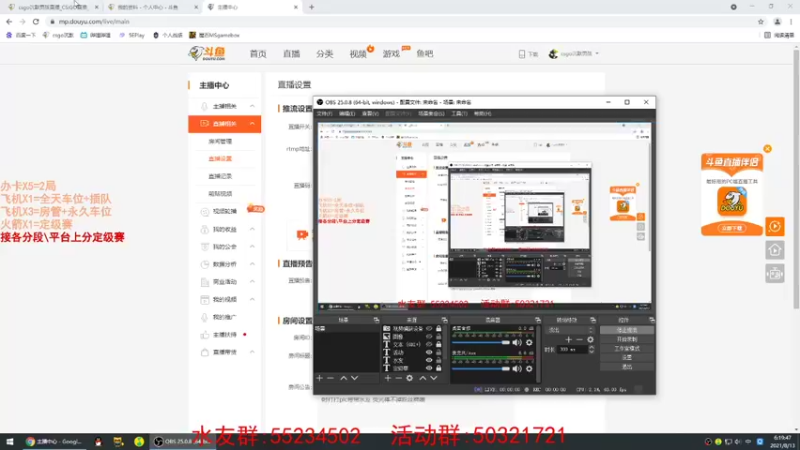Toggle visibility of 活动 text source

pos(429,353)
